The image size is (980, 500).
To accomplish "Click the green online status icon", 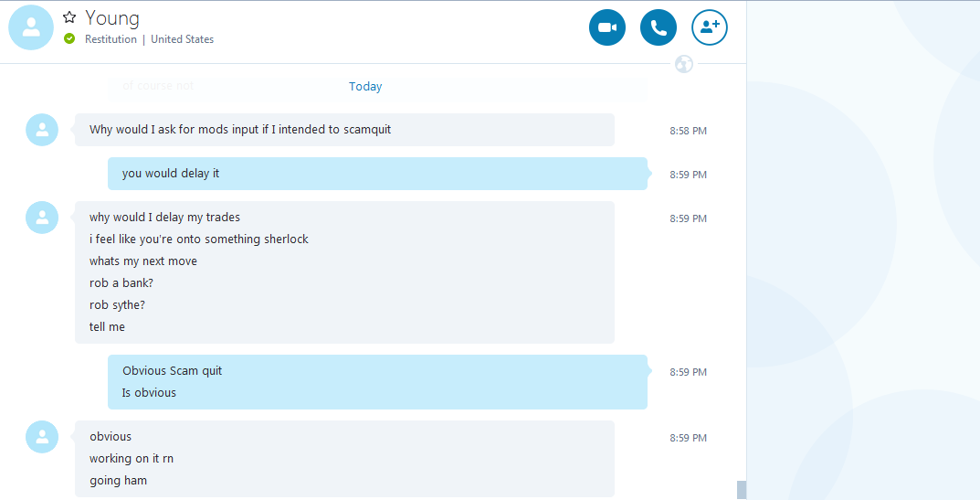I will click(69, 38).
